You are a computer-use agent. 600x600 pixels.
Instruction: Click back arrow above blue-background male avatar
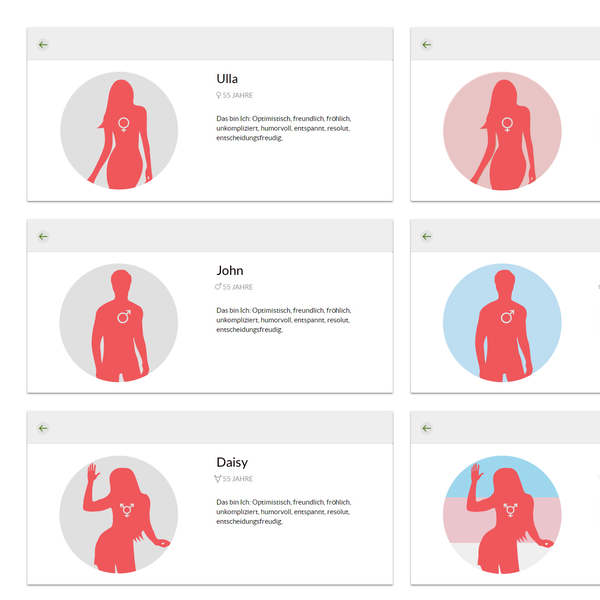427,236
